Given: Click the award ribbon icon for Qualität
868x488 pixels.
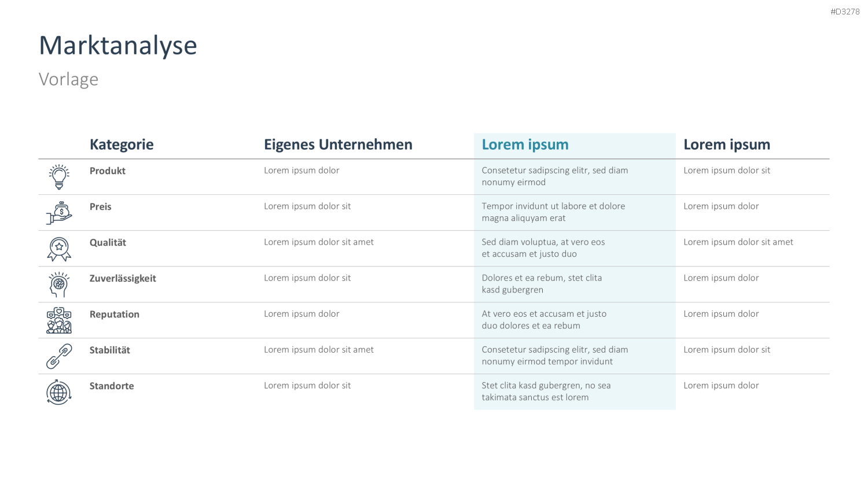Looking at the screenshot, I should pyautogui.click(x=59, y=249).
